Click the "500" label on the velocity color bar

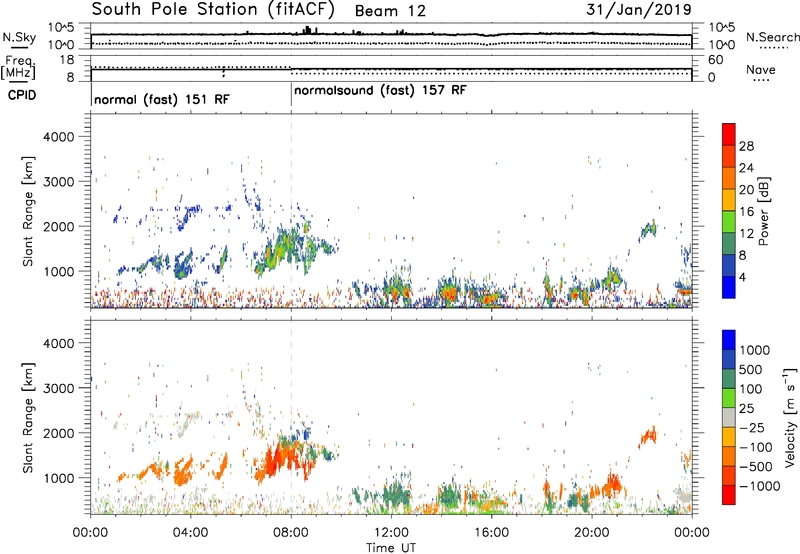750,369
